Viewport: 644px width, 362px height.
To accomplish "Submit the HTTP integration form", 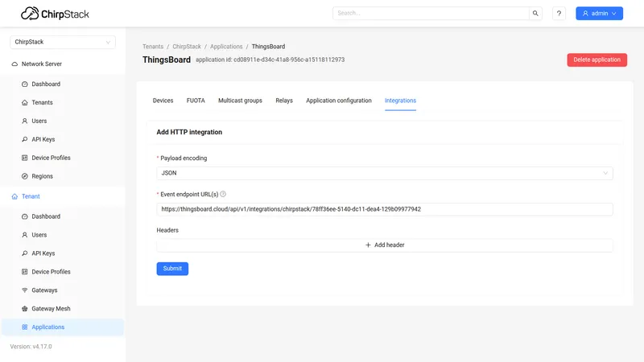I will 172,269.
